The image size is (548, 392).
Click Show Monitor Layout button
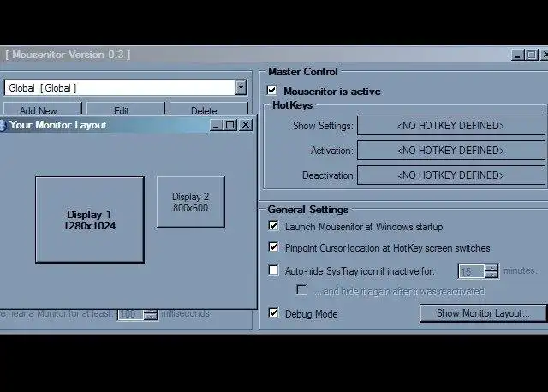tap(483, 313)
